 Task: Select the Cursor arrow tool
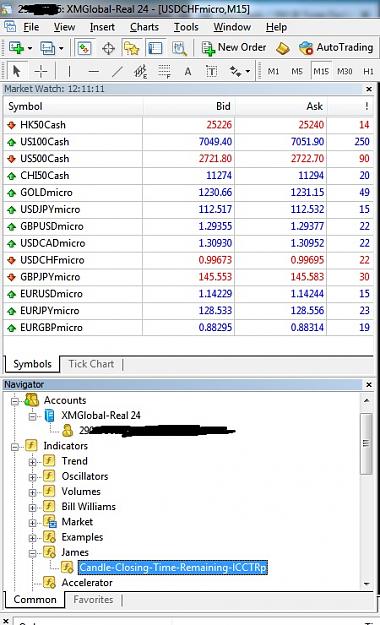pos(16,71)
